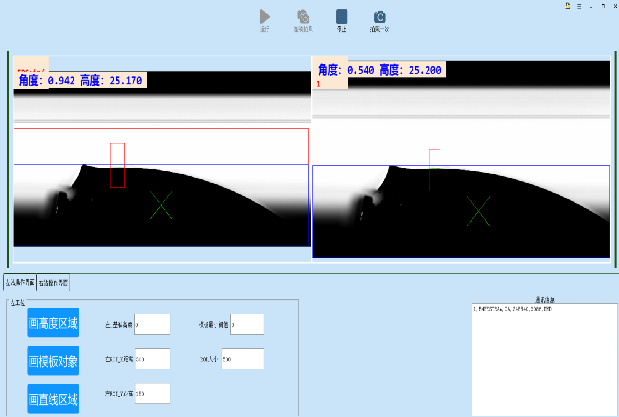This screenshot has height=417, width=619.
Task: Select the first tab in the bottom panel
Action: 20,283
